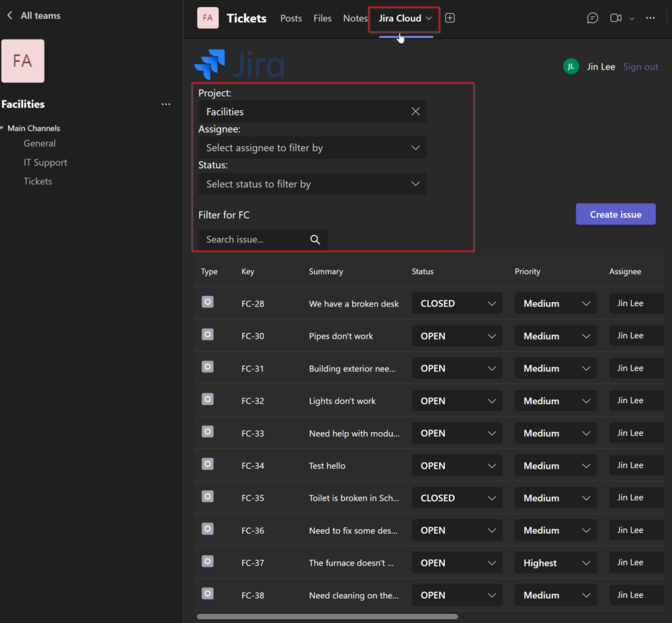672x623 pixels.
Task: Click issue type icon for FC-35
Action: (x=208, y=496)
